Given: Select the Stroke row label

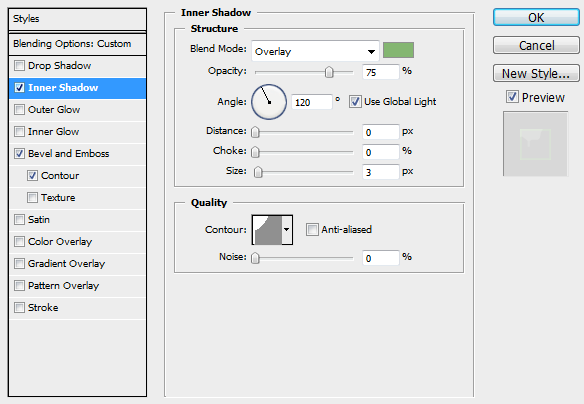Looking at the screenshot, I should 43,308.
